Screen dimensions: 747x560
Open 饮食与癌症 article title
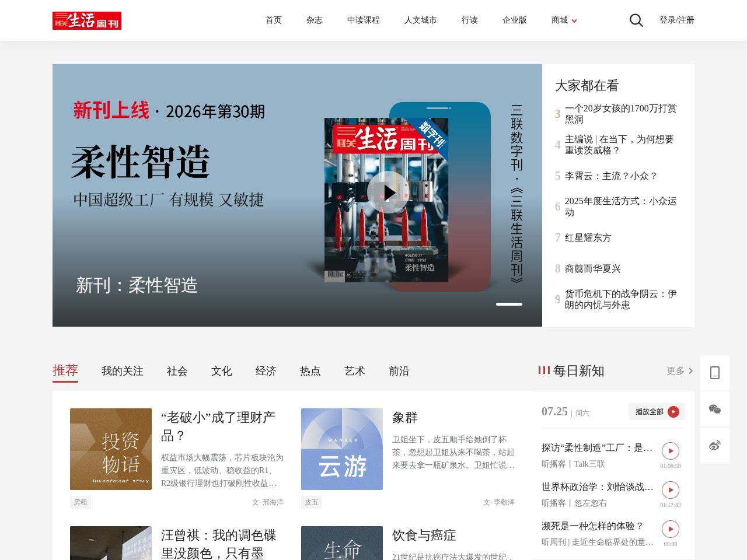tap(424, 535)
